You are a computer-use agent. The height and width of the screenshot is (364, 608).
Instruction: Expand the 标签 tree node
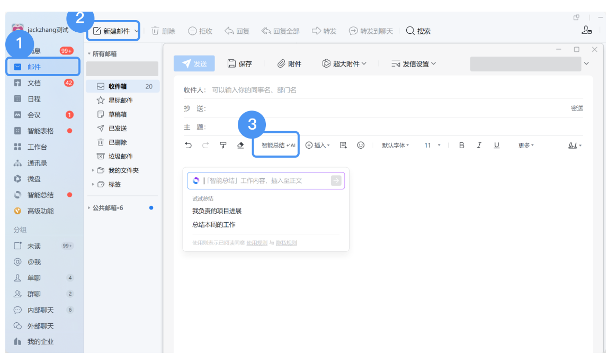click(x=93, y=184)
